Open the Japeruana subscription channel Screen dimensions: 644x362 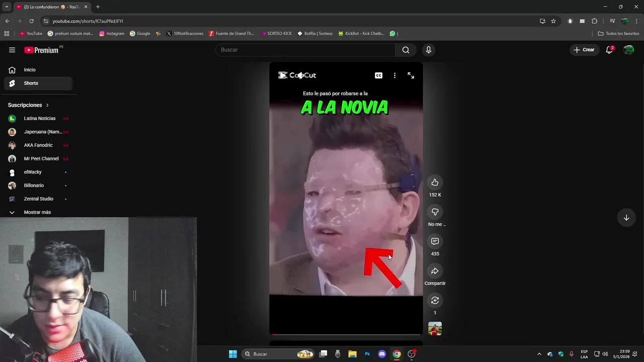(x=38, y=132)
